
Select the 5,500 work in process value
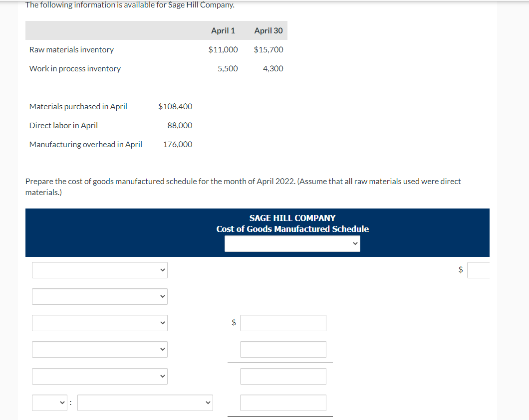pos(228,68)
